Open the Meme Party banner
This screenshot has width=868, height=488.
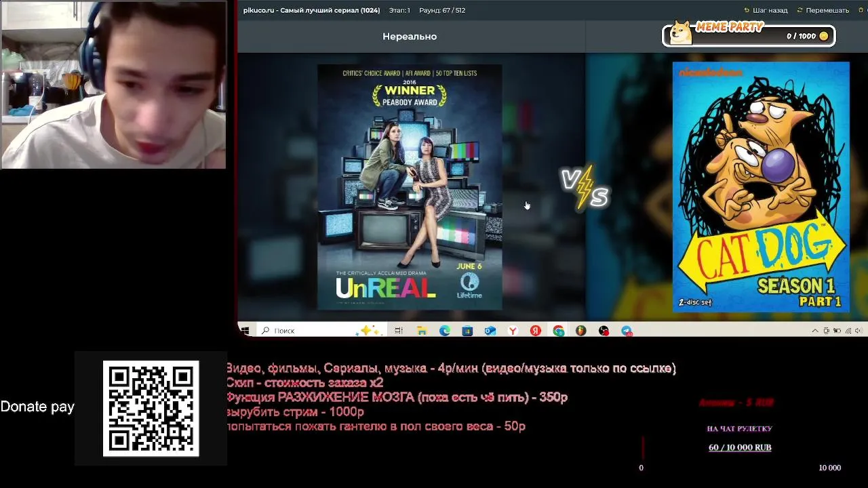pos(749,34)
